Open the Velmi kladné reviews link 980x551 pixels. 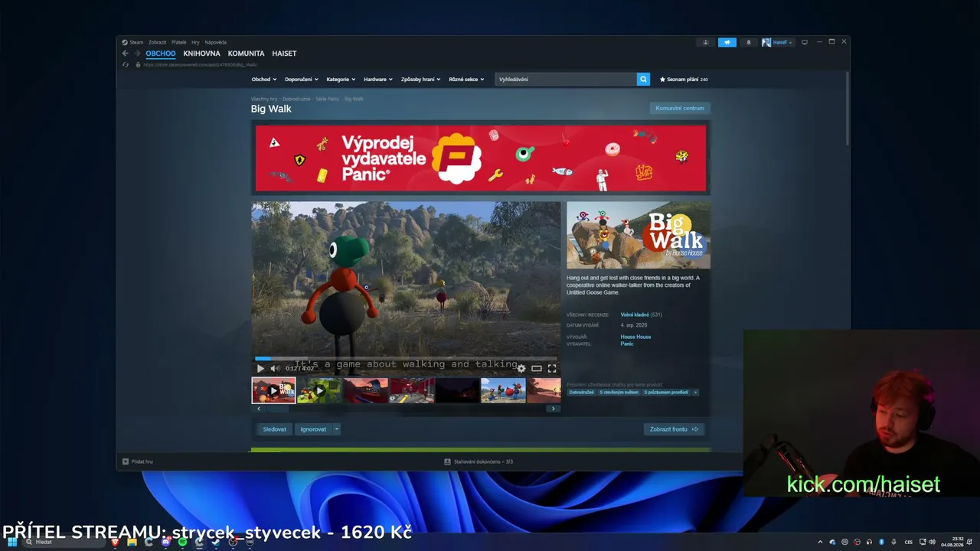pos(635,315)
